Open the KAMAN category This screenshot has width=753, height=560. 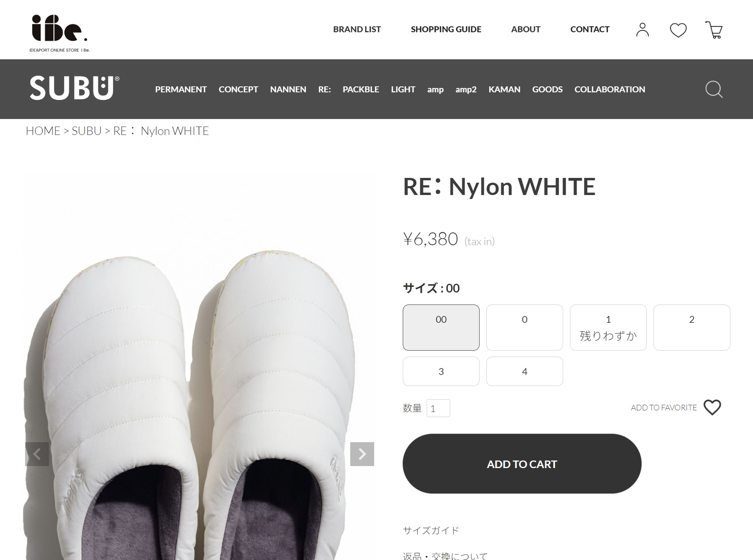point(504,90)
